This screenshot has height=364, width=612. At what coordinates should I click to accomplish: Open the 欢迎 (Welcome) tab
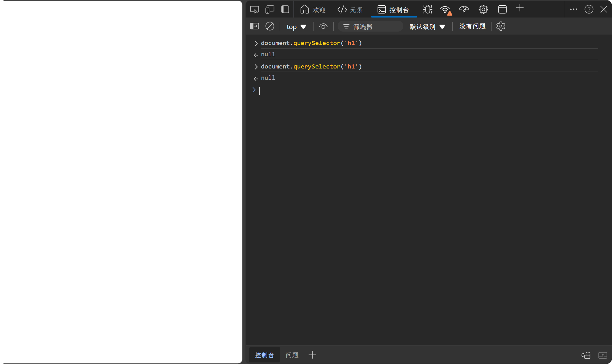[313, 9]
